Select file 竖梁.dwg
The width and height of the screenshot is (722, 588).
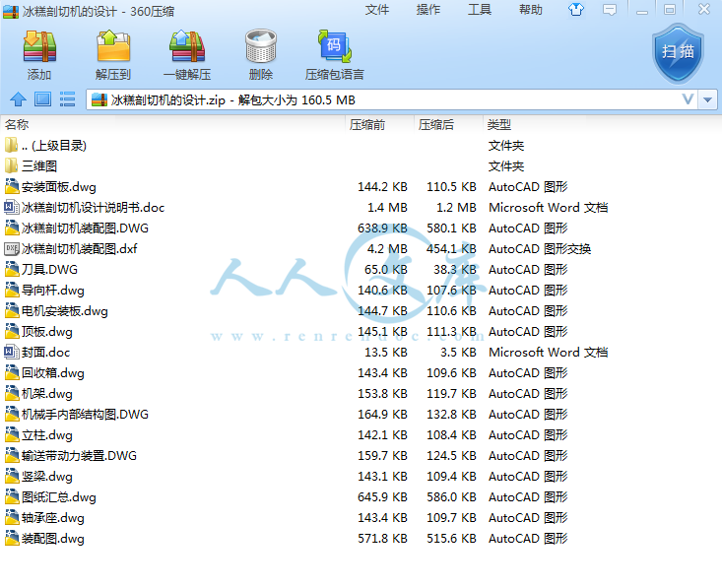pyautogui.click(x=46, y=477)
